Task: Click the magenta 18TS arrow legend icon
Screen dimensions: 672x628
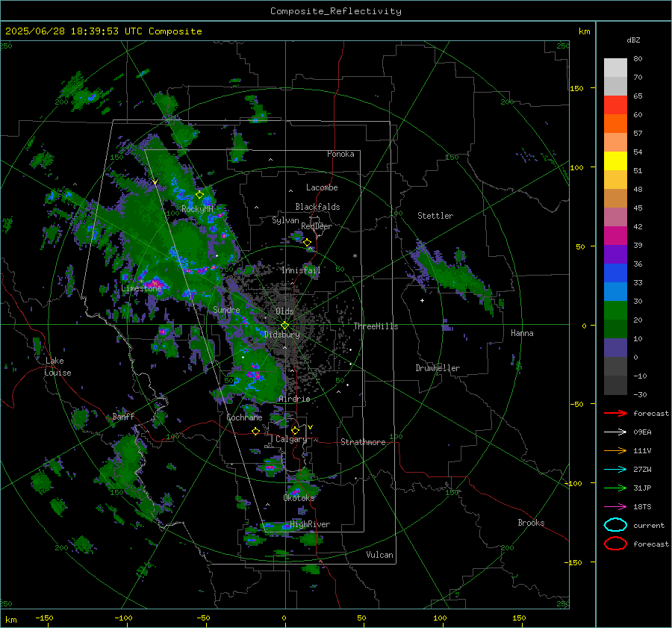Action: [x=615, y=507]
